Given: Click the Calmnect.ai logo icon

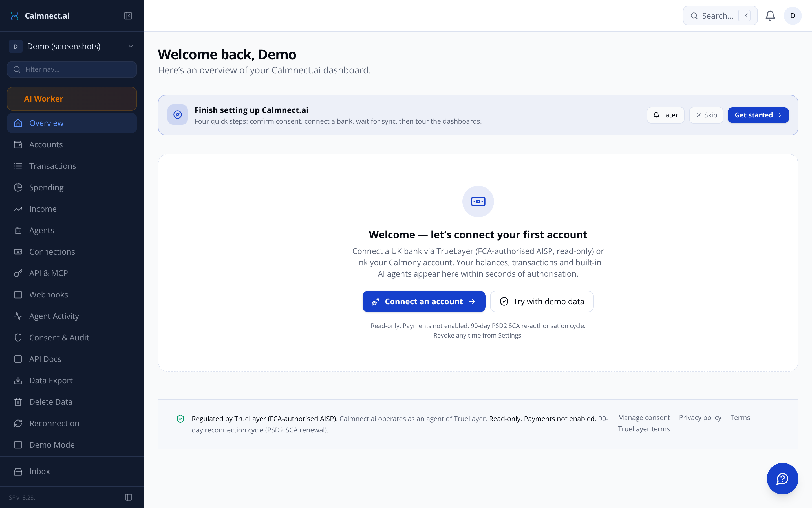Looking at the screenshot, I should click(14, 16).
